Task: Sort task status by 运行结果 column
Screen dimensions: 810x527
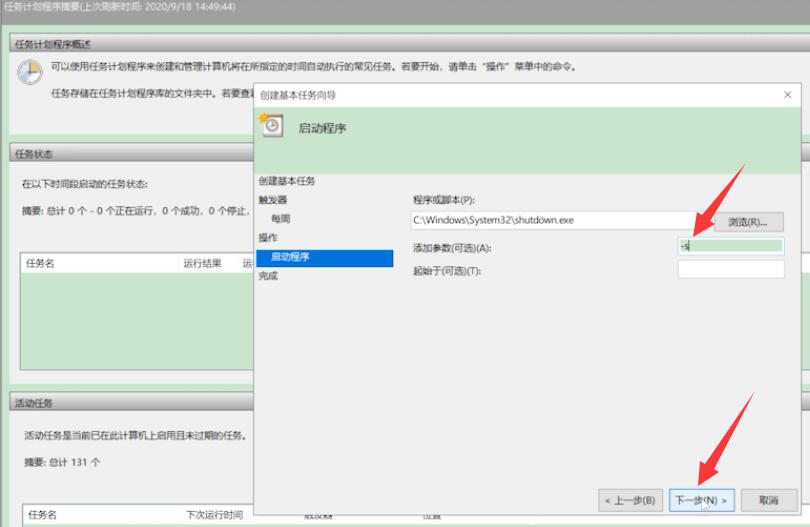Action: tap(209, 263)
